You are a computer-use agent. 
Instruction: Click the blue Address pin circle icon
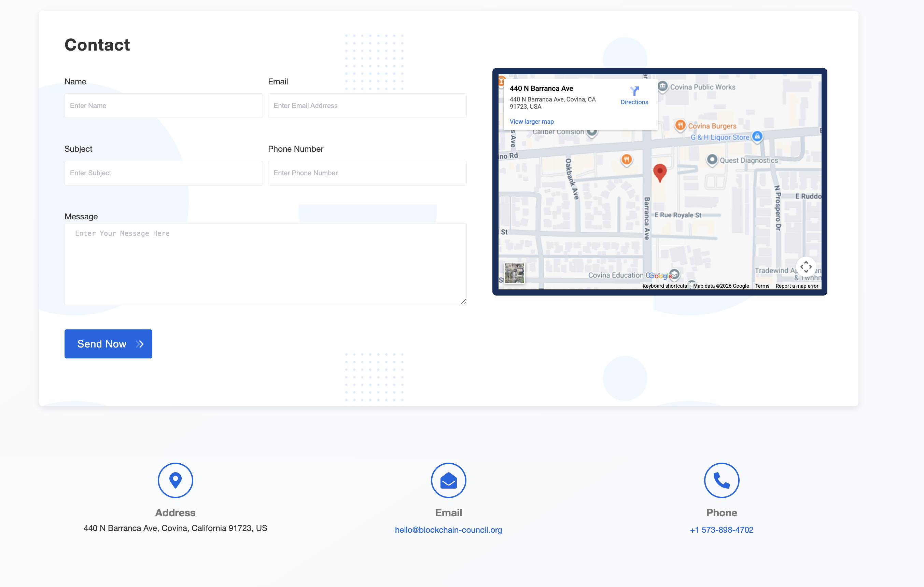[x=176, y=480]
